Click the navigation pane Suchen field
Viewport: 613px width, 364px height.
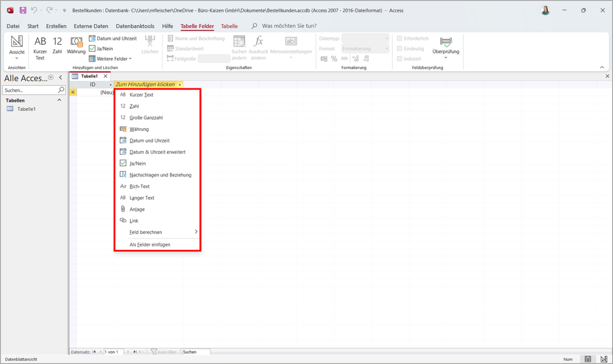click(x=30, y=90)
